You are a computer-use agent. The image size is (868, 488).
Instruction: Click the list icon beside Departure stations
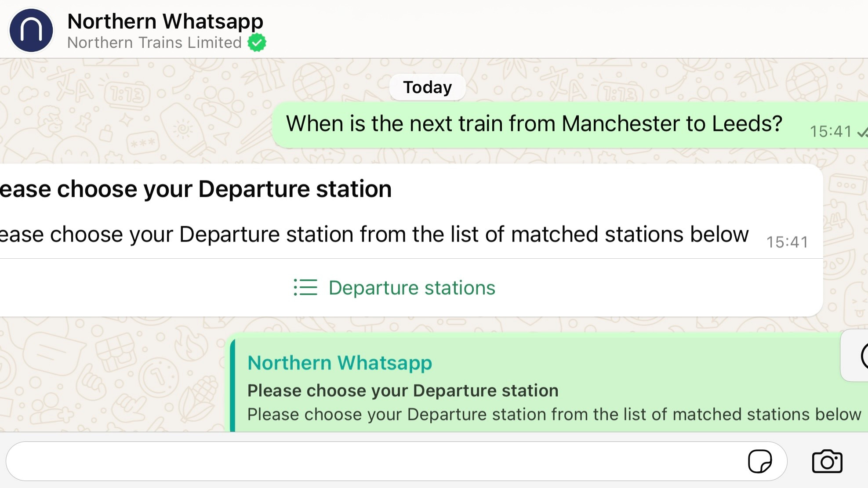click(305, 288)
